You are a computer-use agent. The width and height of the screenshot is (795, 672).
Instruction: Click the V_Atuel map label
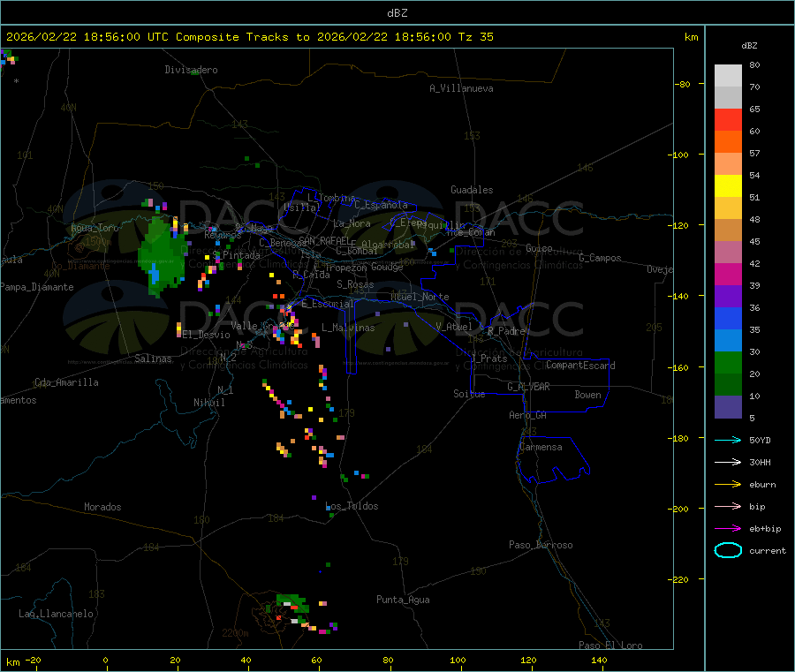[x=454, y=327]
